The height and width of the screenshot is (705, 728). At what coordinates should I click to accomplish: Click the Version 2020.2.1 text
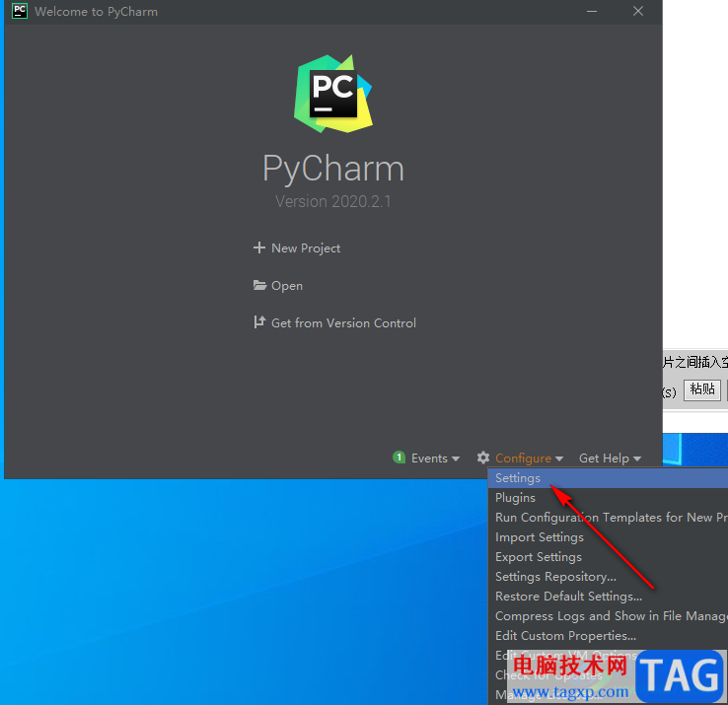click(332, 201)
